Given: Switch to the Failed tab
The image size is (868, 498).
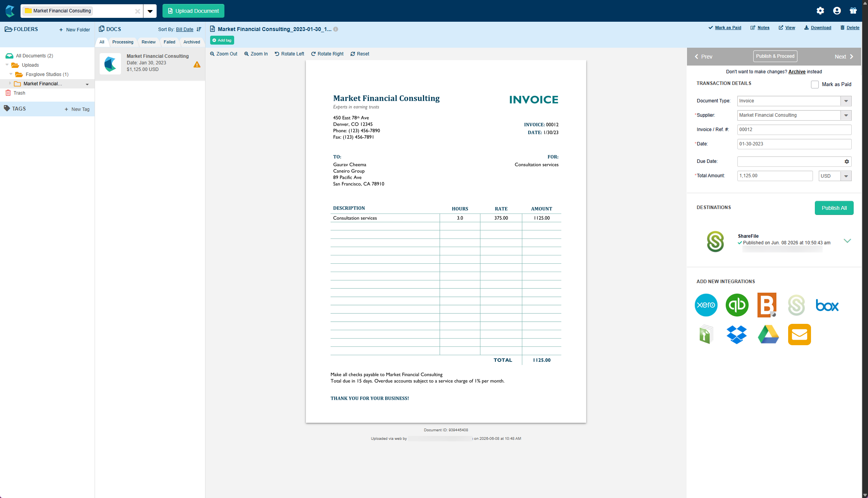Looking at the screenshot, I should 169,42.
